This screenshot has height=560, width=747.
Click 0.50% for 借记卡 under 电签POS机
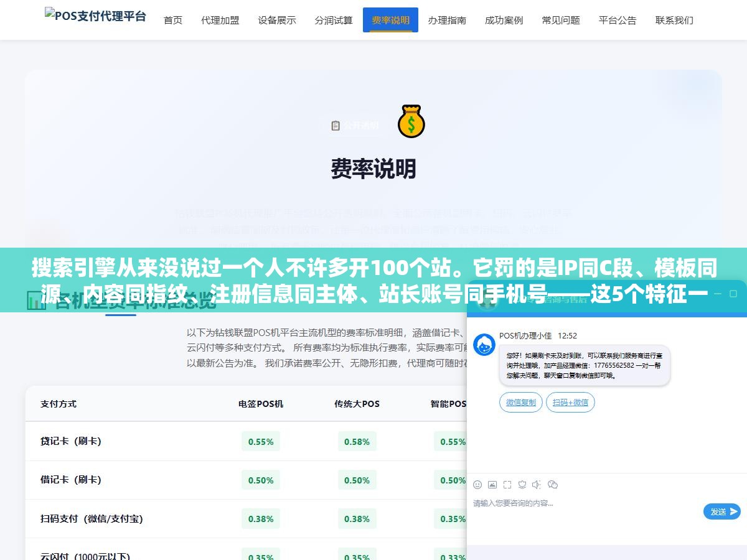[x=261, y=480]
